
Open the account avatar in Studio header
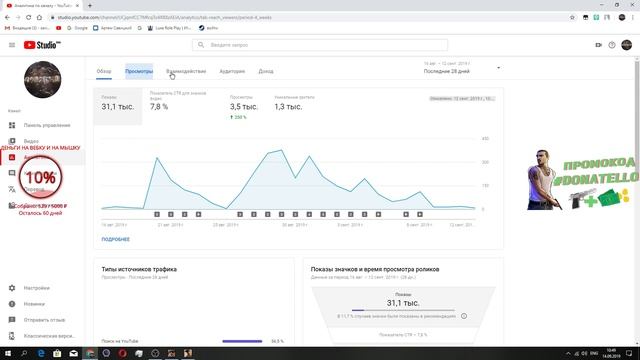pos(627,45)
